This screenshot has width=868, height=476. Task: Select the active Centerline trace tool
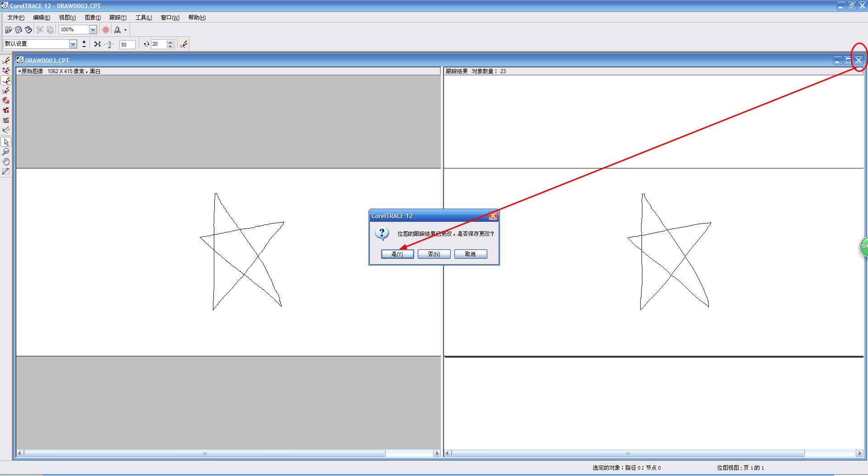pyautogui.click(x=6, y=81)
